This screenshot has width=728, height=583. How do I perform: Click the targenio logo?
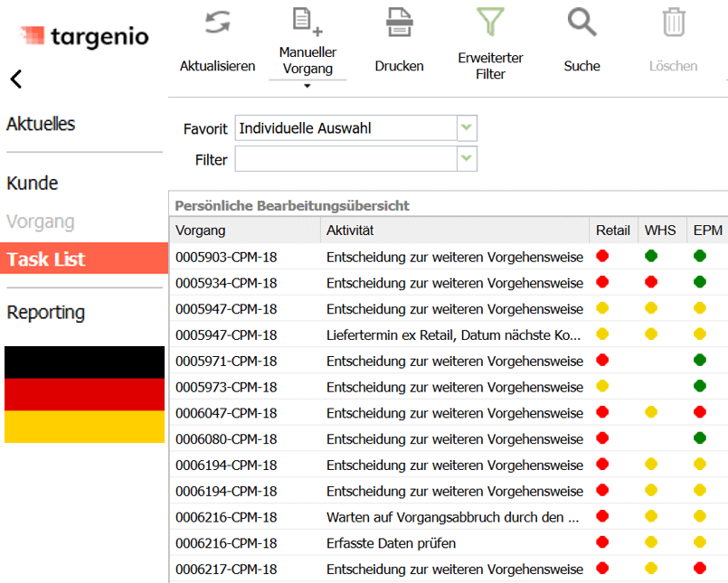point(84,37)
